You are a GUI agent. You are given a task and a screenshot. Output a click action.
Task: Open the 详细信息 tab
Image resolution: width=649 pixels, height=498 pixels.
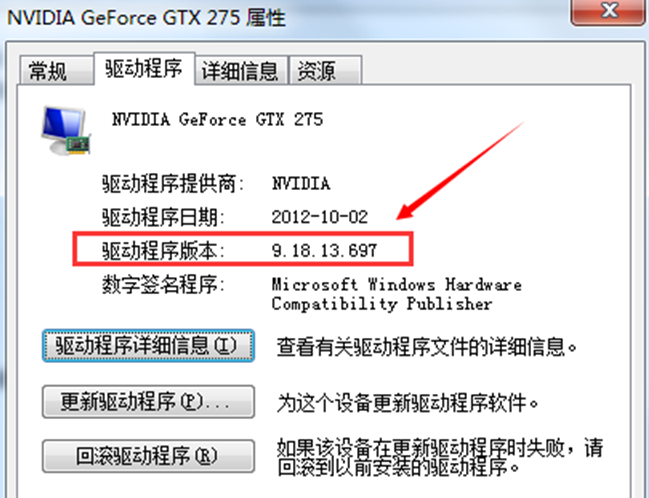point(241,70)
